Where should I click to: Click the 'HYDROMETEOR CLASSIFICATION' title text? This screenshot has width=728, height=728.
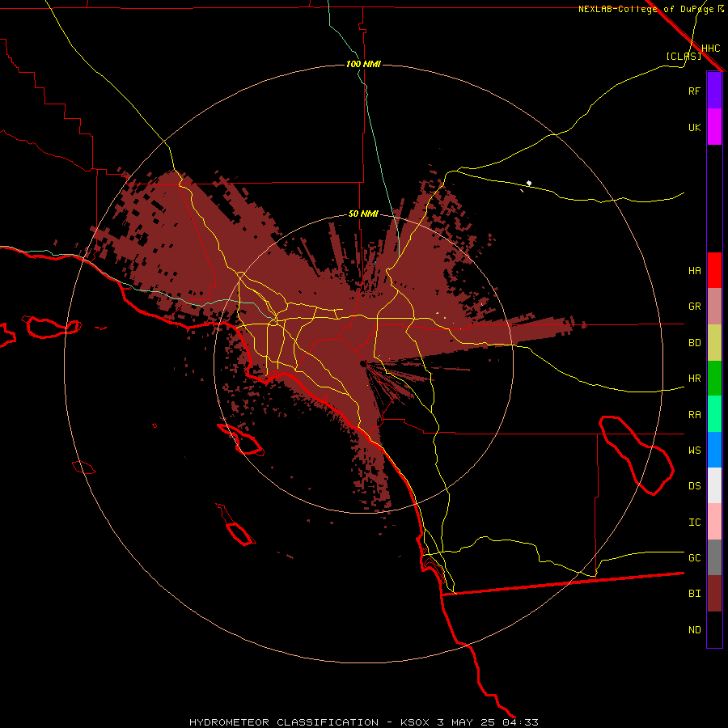(x=284, y=722)
